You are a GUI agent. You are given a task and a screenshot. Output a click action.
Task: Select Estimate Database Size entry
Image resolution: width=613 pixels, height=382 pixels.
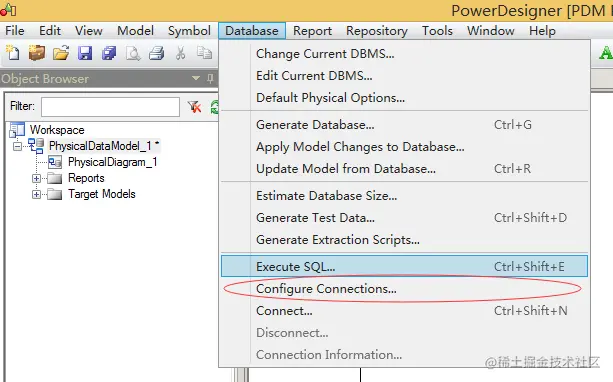[x=404, y=195]
